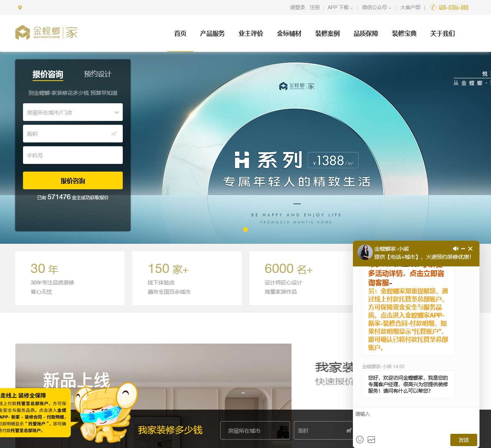
Task: Expand the APP 下载 dropdown
Action: pos(340,7)
